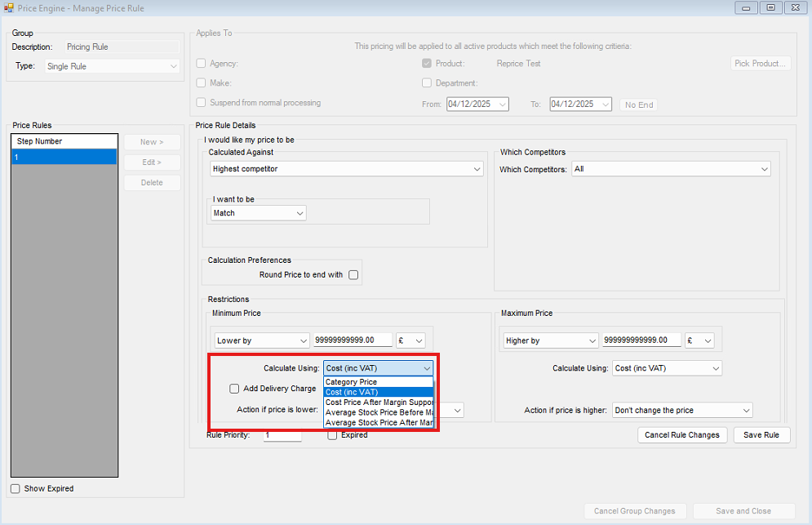Click the Edit > button

pos(152,162)
